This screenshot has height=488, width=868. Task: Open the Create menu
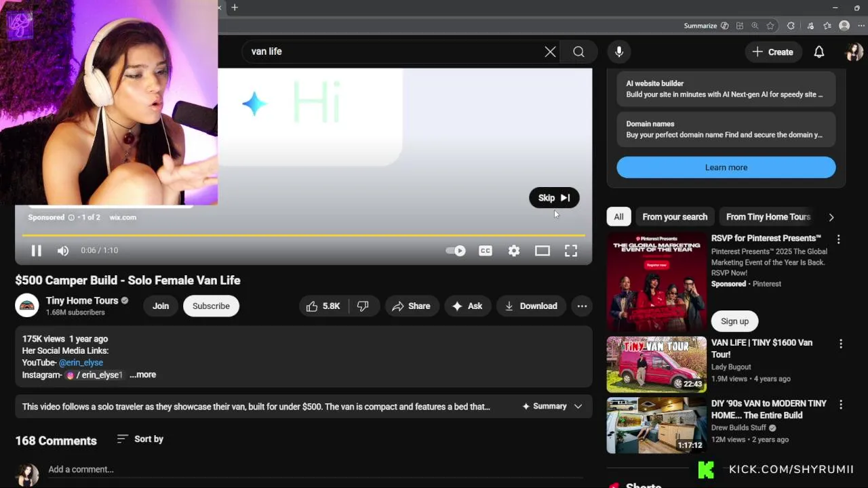(x=772, y=52)
